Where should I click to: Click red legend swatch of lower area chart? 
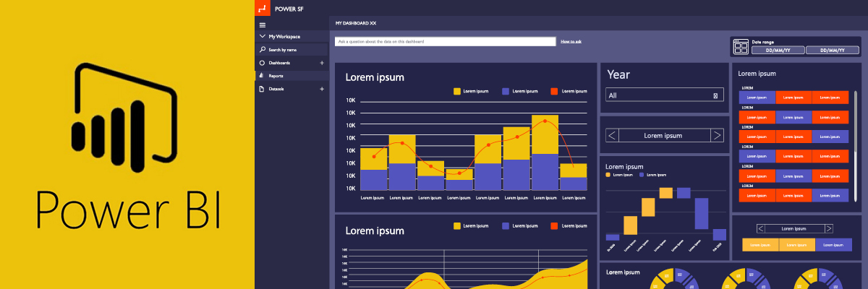click(x=554, y=226)
